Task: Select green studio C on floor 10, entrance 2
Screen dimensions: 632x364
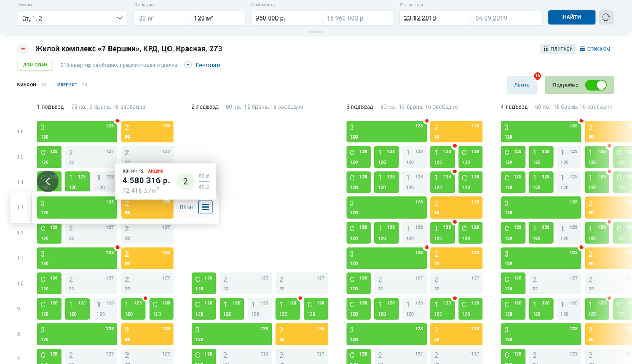Action: pyautogui.click(x=204, y=283)
